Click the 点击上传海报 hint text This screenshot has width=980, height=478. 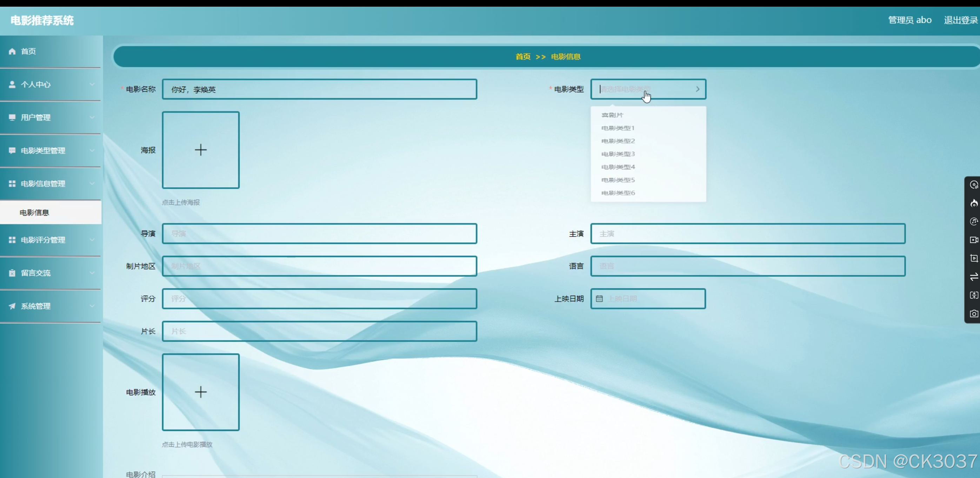point(181,202)
